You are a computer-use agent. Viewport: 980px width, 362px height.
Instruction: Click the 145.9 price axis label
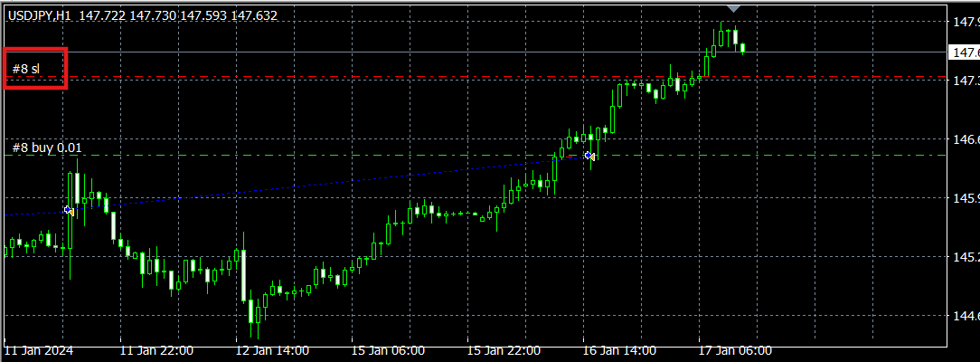coord(965,198)
